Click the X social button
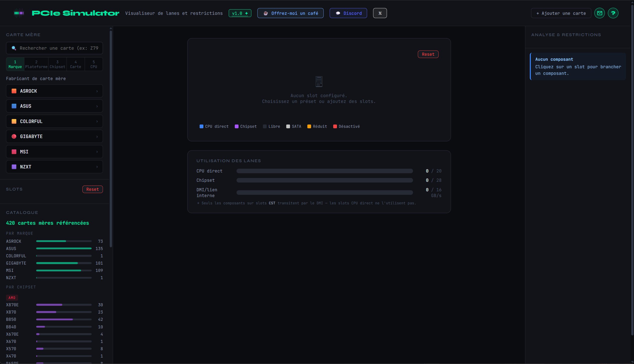This screenshot has width=634, height=364. (x=380, y=13)
